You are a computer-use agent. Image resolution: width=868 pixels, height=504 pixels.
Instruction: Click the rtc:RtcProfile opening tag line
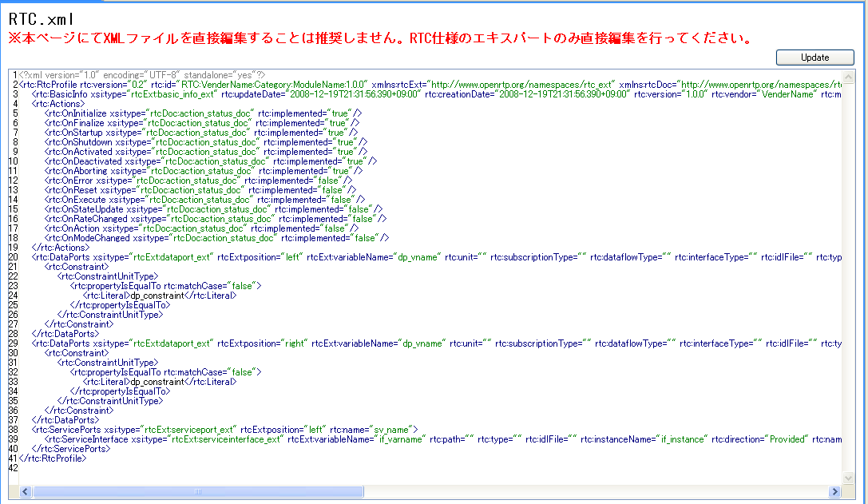point(430,85)
